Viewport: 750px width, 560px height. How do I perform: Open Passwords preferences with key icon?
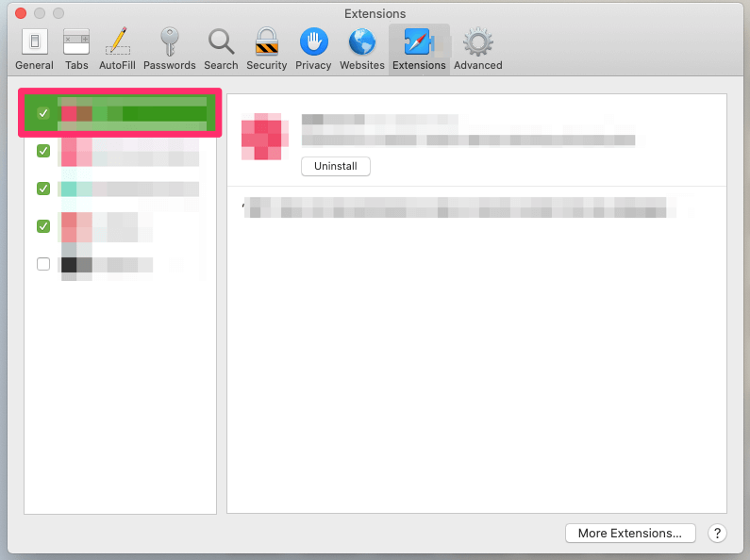coord(169,48)
